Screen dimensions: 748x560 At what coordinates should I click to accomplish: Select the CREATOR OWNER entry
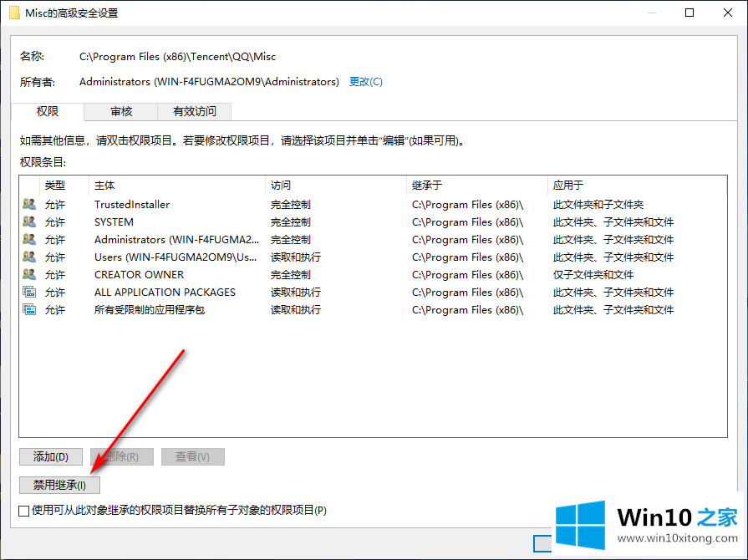click(373, 275)
